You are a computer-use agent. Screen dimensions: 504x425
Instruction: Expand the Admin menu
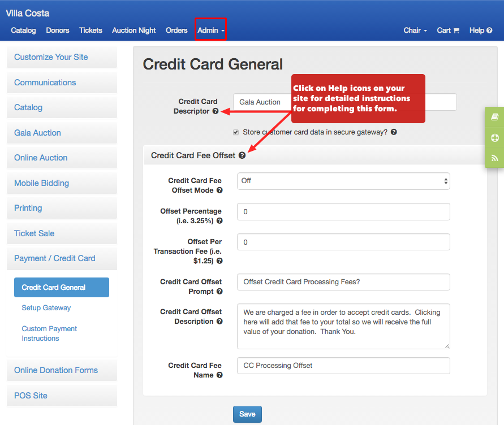(x=211, y=30)
